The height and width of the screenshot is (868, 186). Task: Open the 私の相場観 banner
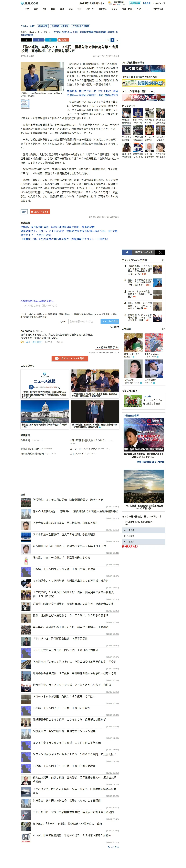click(x=143, y=68)
